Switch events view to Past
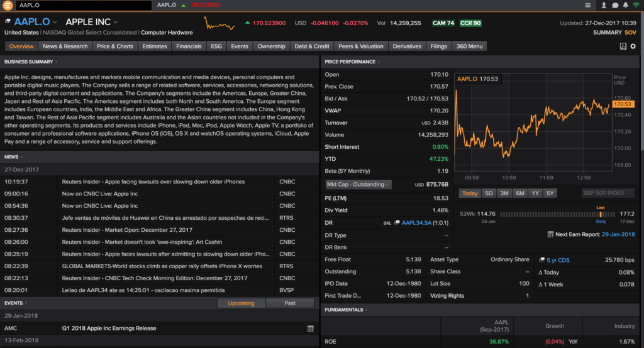Image resolution: width=644 pixels, height=348 pixels. pos(290,303)
